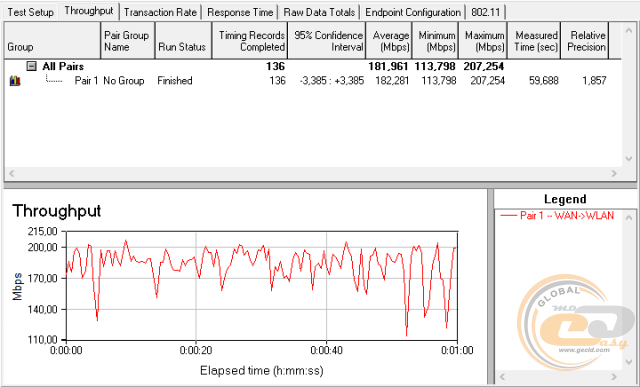Click the 'Elapsed time (h:mm:ss)' axis label
Image resolution: width=640 pixels, height=387 pixels.
[x=262, y=371]
